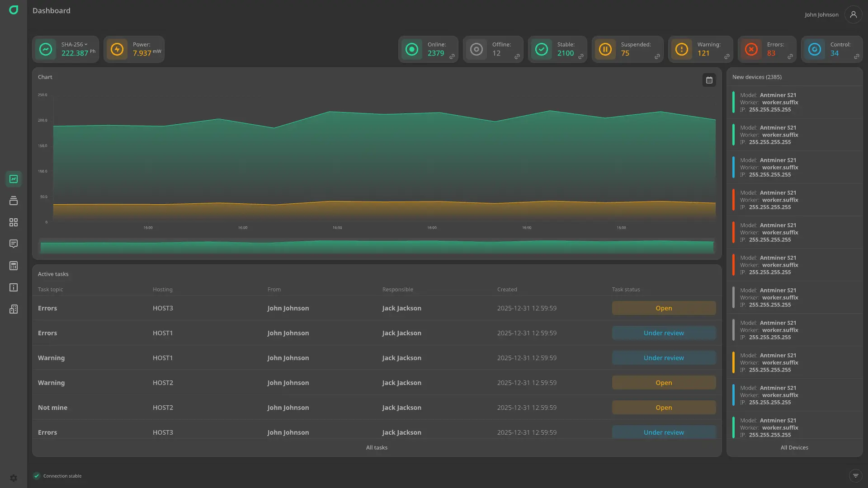The image size is (868, 488).
Task: Click Under review status for HOST1 Errors task
Action: 664,333
